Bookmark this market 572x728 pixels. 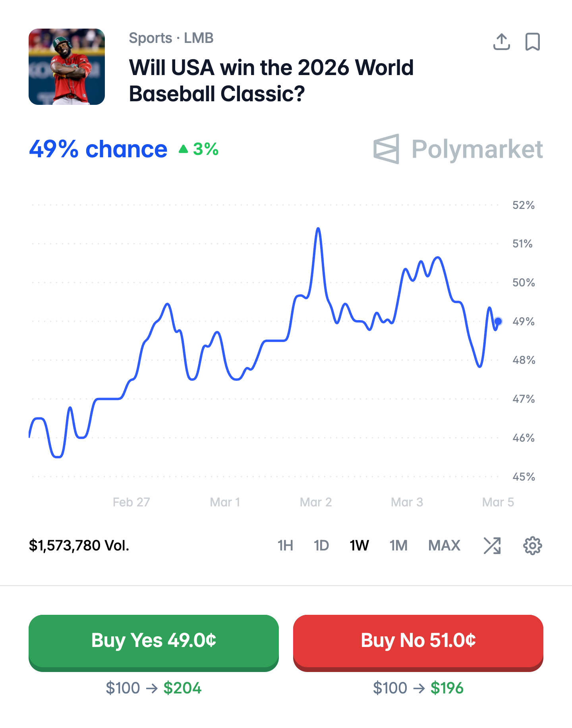[x=532, y=42]
